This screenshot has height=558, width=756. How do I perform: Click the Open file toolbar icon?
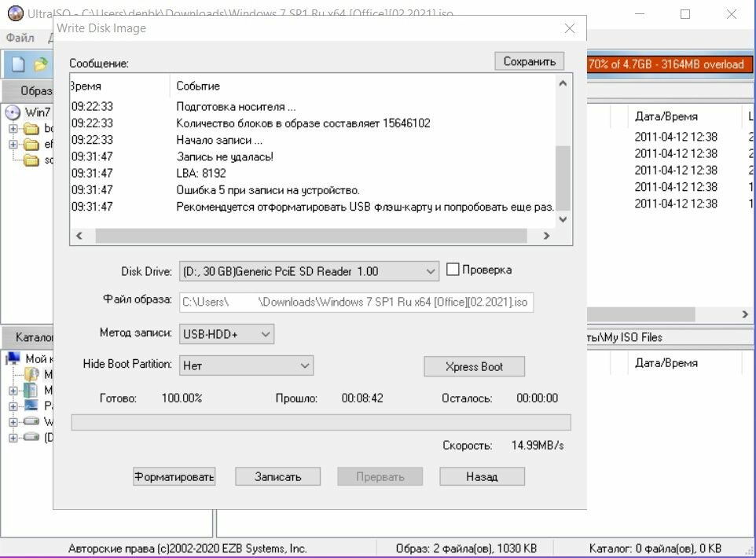pyautogui.click(x=41, y=64)
